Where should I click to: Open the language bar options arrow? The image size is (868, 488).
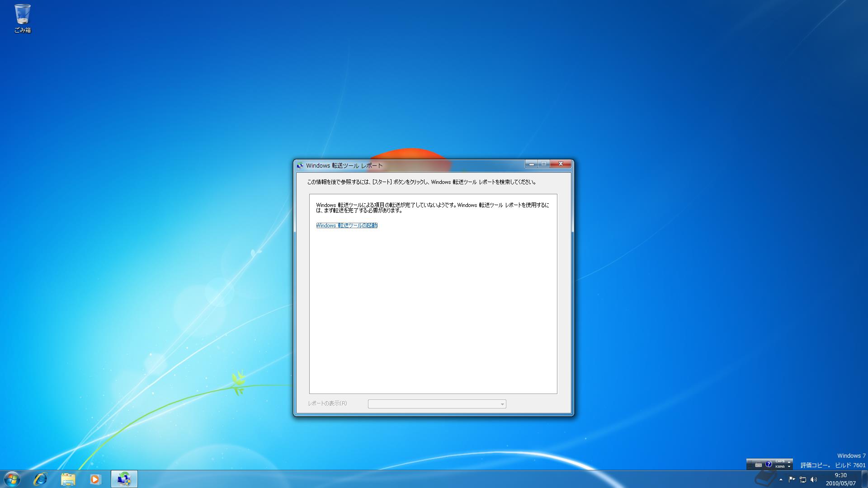789,467
